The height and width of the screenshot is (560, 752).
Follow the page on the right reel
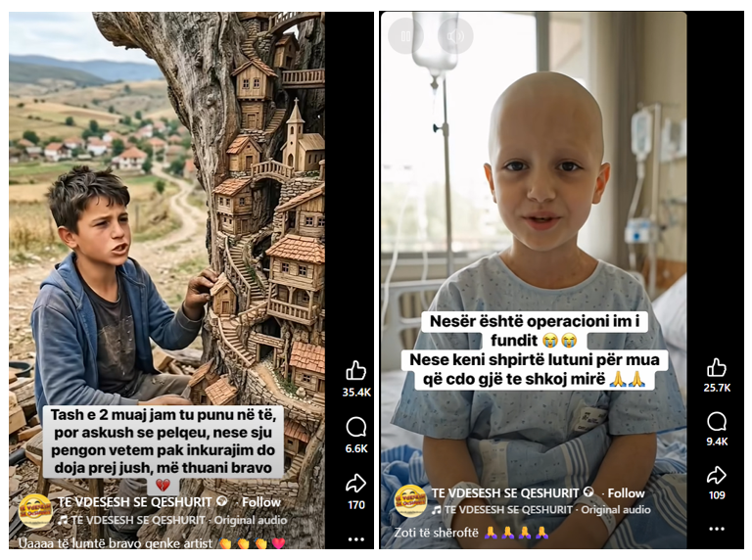click(x=627, y=492)
